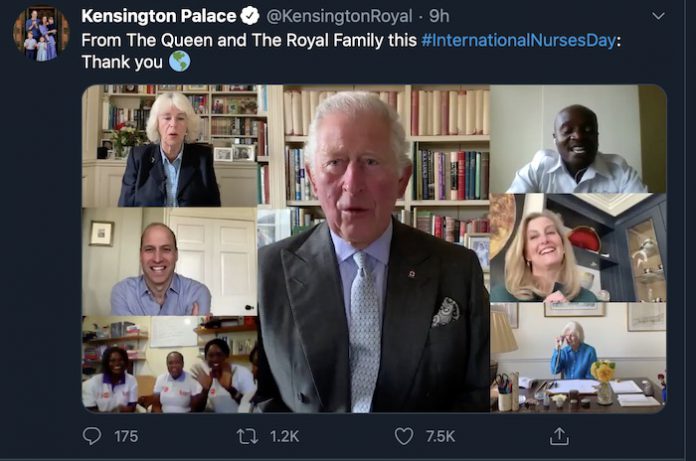Open the share tweet icon
696x461 pixels.
[559, 436]
